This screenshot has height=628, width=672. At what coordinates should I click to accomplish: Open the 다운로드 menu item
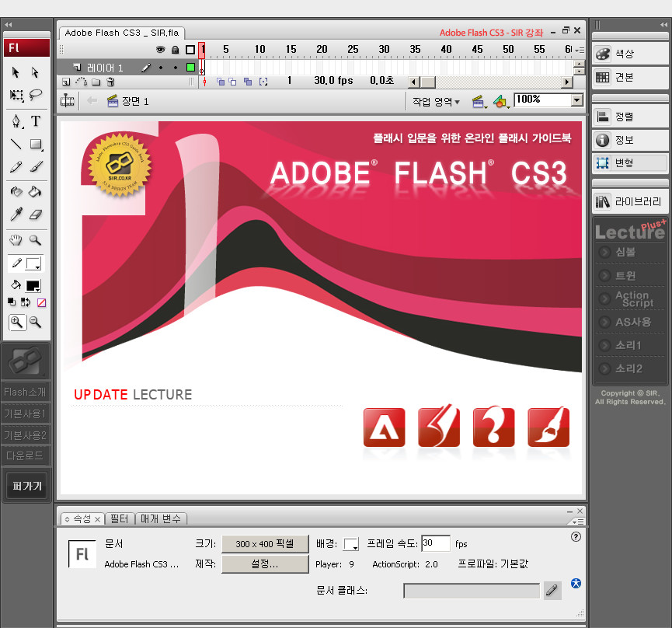26,455
